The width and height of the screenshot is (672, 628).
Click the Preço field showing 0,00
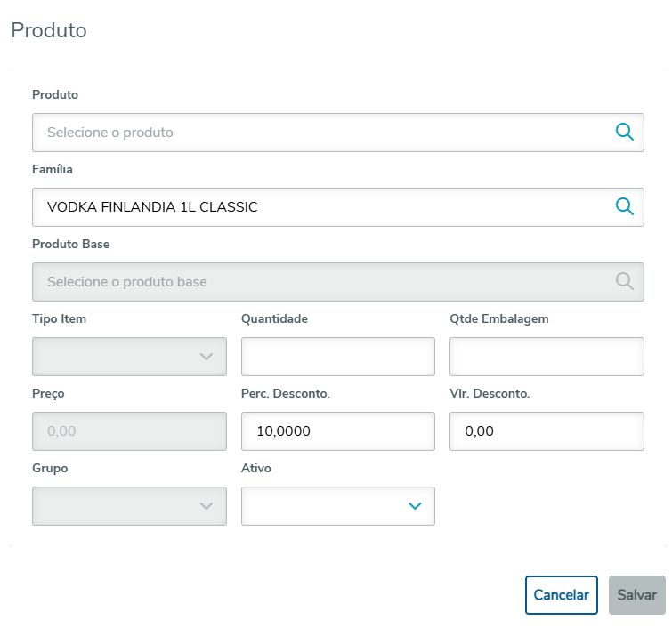coord(129,431)
